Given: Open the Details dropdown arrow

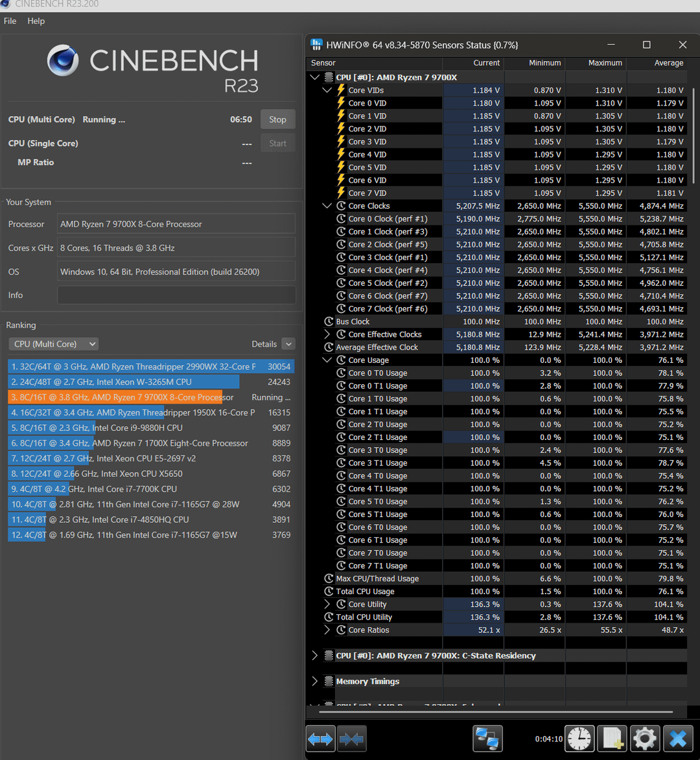Looking at the screenshot, I should click(288, 344).
